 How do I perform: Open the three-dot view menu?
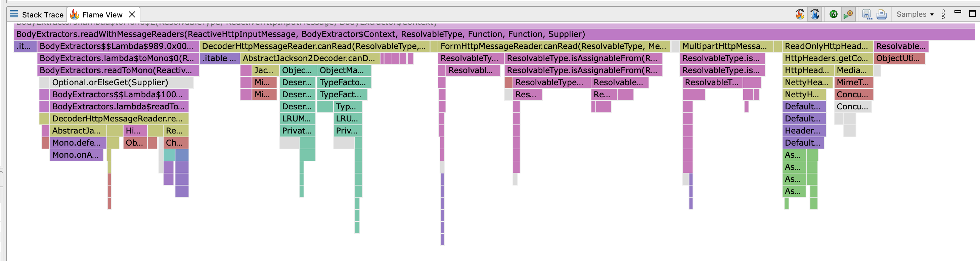tap(943, 14)
